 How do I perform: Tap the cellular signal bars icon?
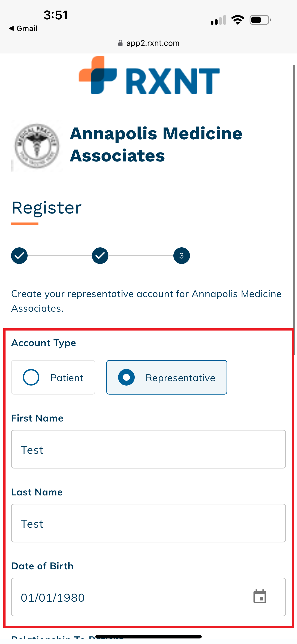pyautogui.click(x=218, y=20)
